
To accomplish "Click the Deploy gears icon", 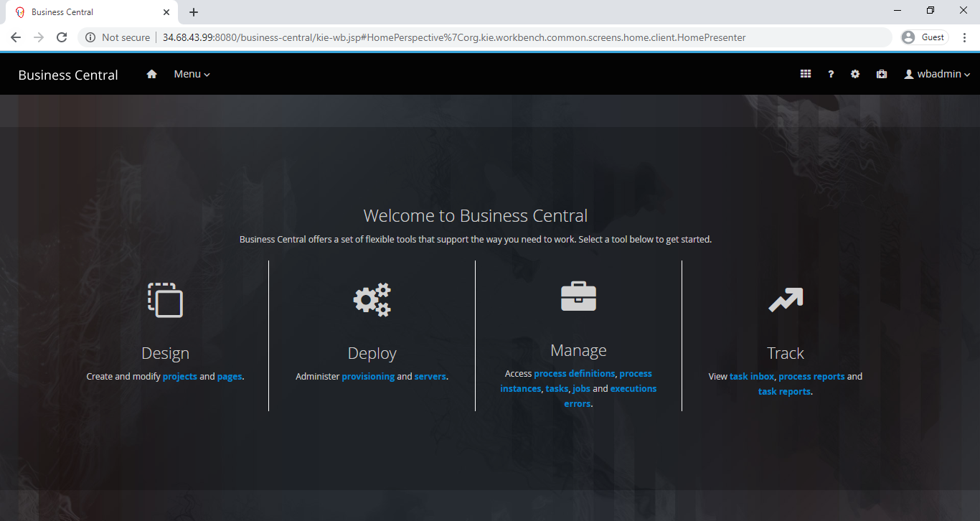I will pyautogui.click(x=372, y=300).
